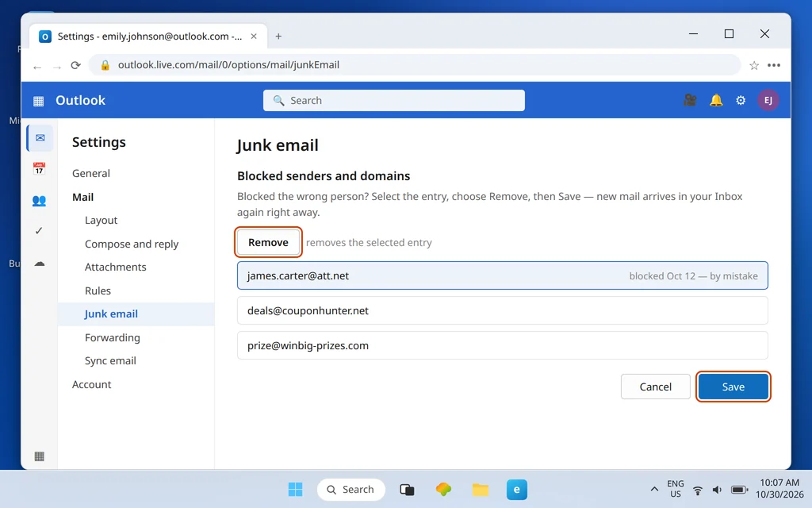Bookmark this page with star icon
The height and width of the screenshot is (508, 812).
(x=754, y=65)
